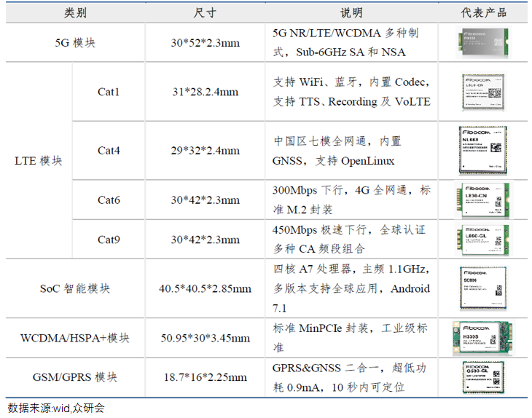Select the WCDMA/HSPA+模块 category cell
532x418 pixels.
pos(75,338)
